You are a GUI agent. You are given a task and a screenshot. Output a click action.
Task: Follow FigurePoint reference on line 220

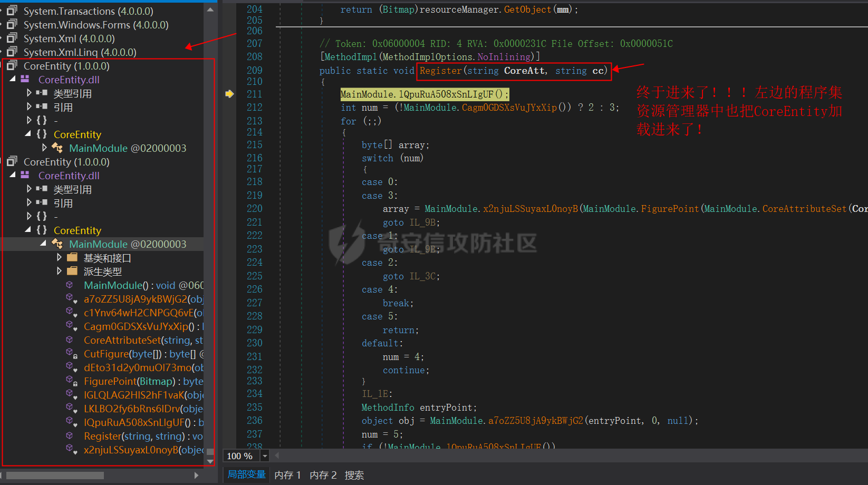coord(670,209)
